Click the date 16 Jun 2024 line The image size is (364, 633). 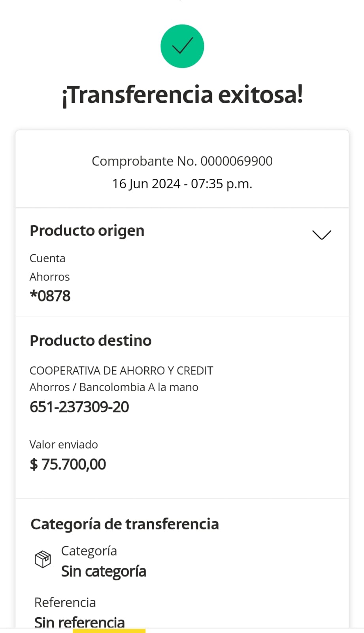pyautogui.click(x=182, y=184)
